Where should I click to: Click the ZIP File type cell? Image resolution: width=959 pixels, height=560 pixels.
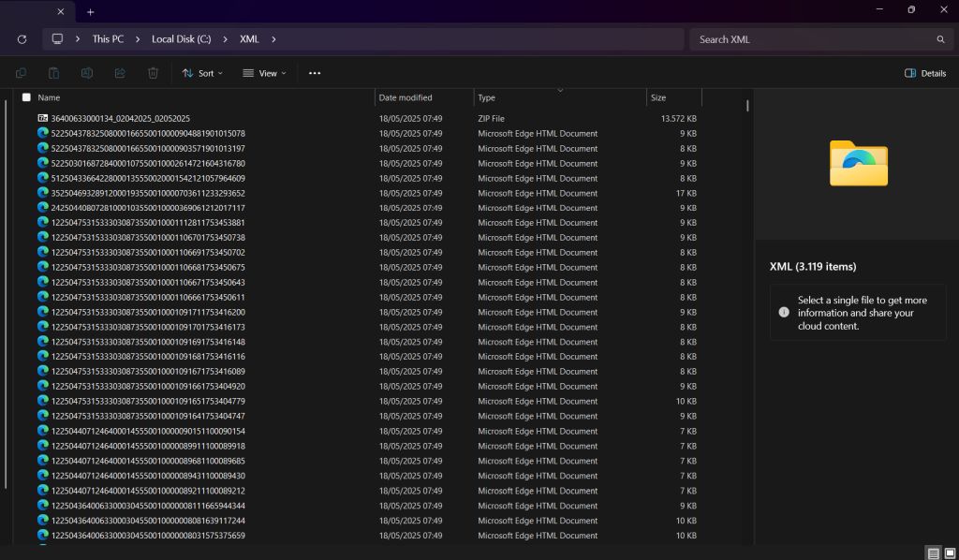pos(491,119)
